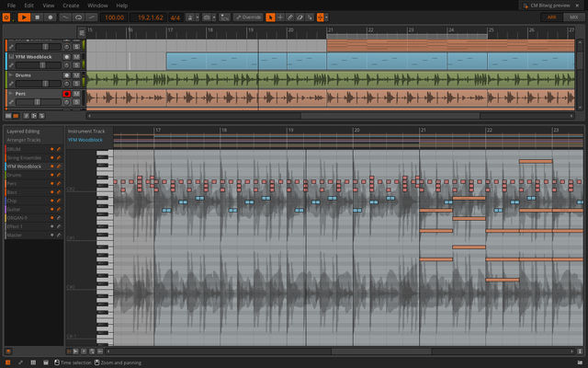Toggle monitor button on the Drums track
588x368 pixels.
[67, 84]
